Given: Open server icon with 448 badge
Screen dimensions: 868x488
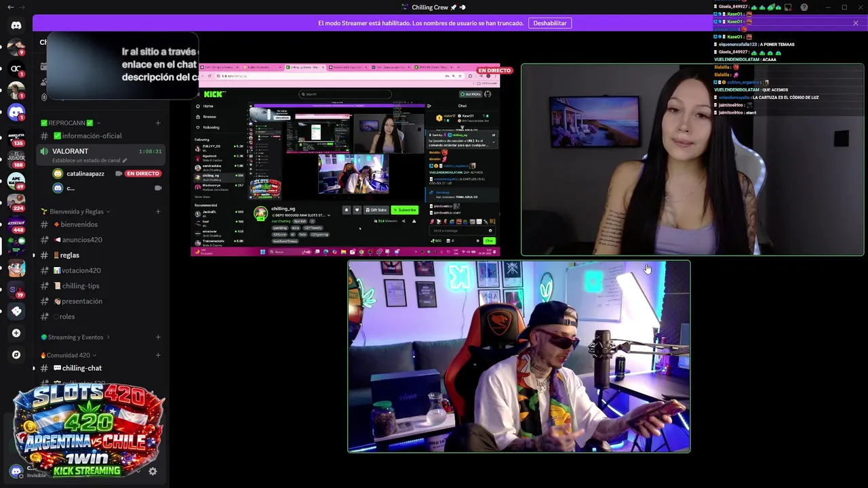Looking at the screenshot, I should 16,224.
